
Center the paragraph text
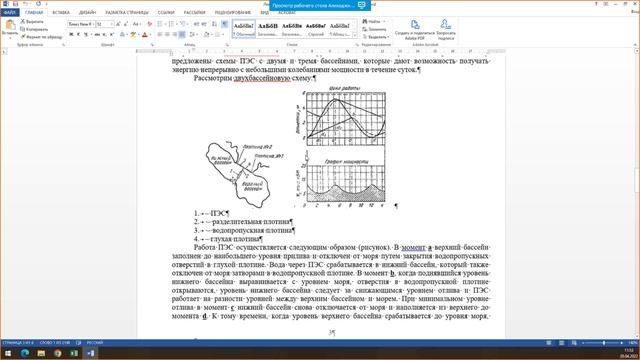click(167, 35)
